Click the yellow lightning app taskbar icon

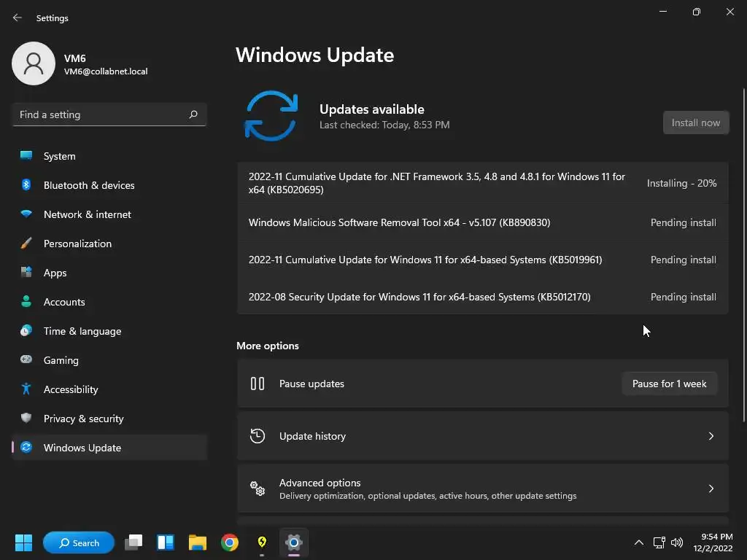click(x=262, y=542)
